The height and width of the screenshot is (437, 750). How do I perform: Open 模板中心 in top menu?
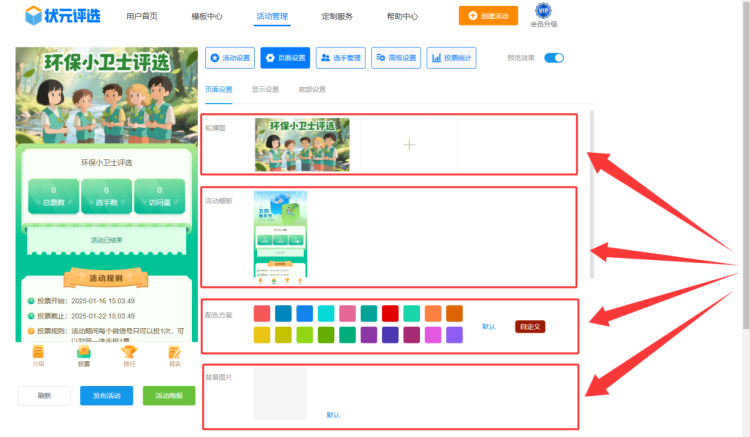pyautogui.click(x=207, y=17)
